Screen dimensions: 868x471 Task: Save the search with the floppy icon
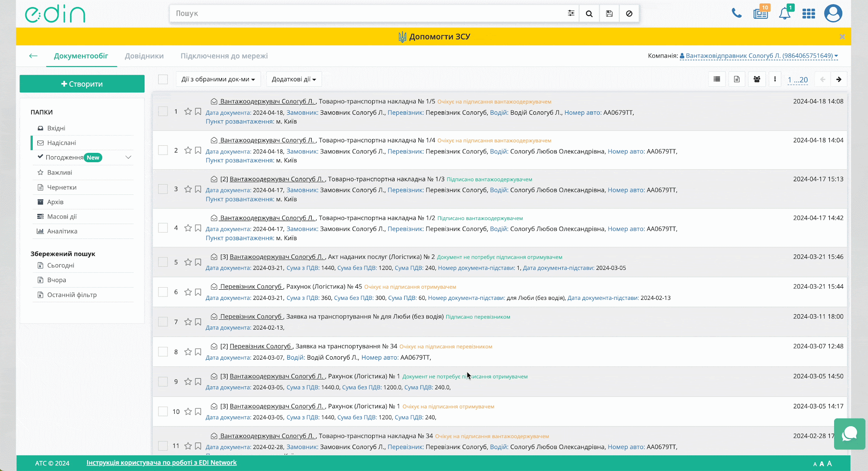(609, 14)
